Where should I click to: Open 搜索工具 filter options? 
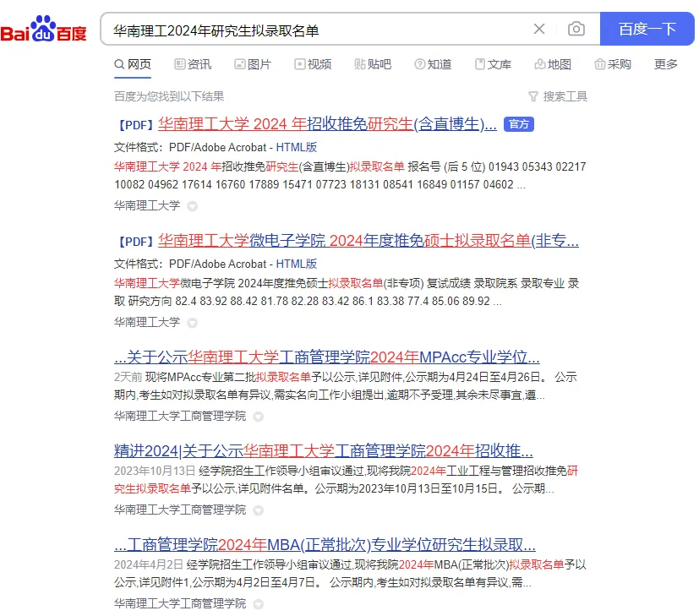click(x=558, y=96)
